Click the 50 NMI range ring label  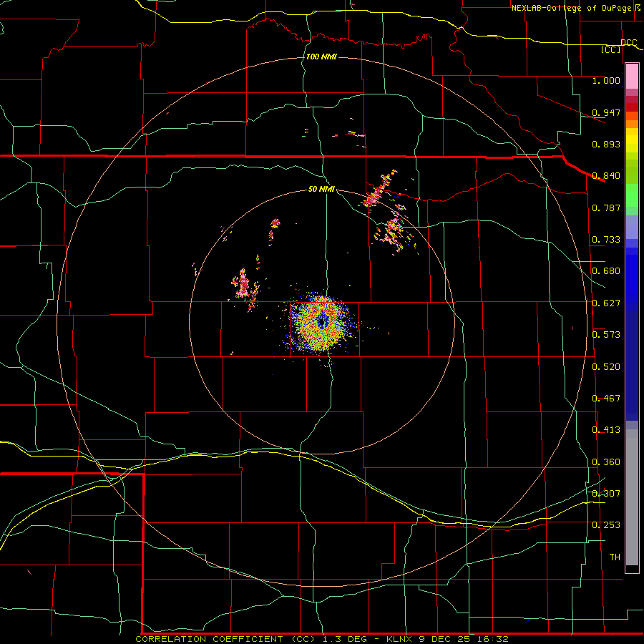coord(321,189)
